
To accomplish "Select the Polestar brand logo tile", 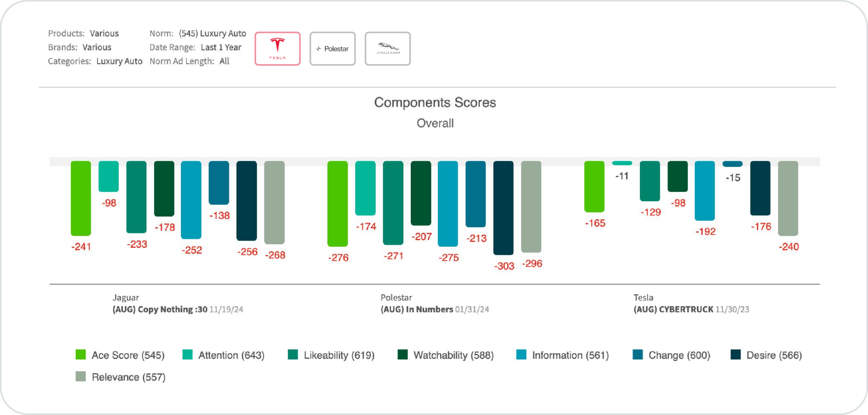I will click(332, 49).
